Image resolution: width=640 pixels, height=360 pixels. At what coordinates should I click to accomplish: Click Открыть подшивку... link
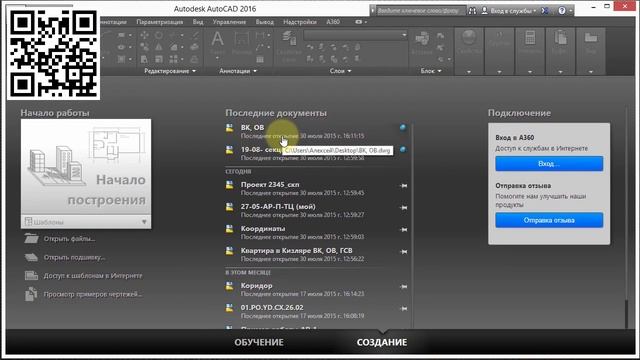74,258
